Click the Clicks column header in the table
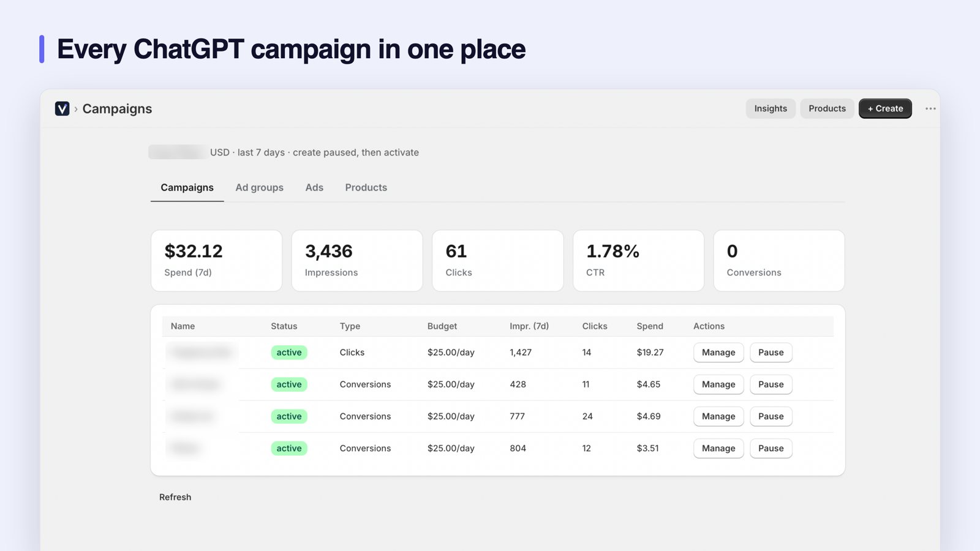The width and height of the screenshot is (980, 551). point(594,326)
